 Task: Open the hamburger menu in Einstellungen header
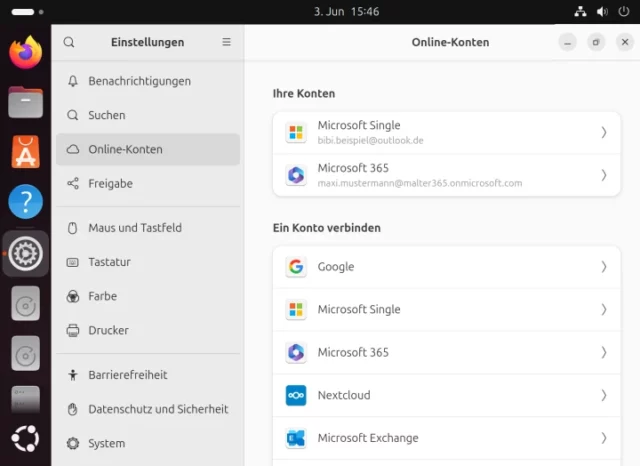point(227,42)
